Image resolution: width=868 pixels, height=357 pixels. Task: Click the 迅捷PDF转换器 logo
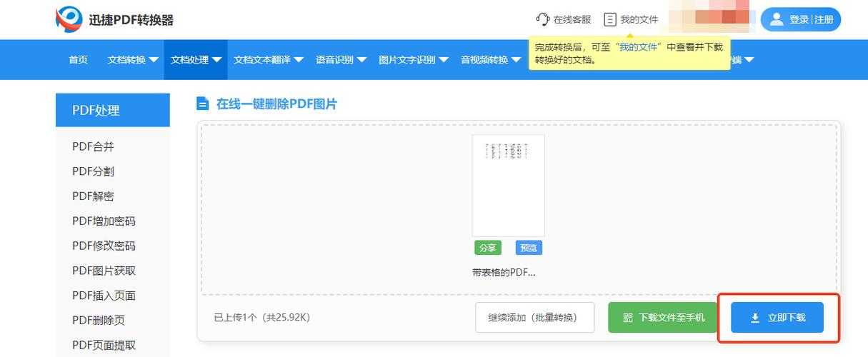[x=115, y=19]
